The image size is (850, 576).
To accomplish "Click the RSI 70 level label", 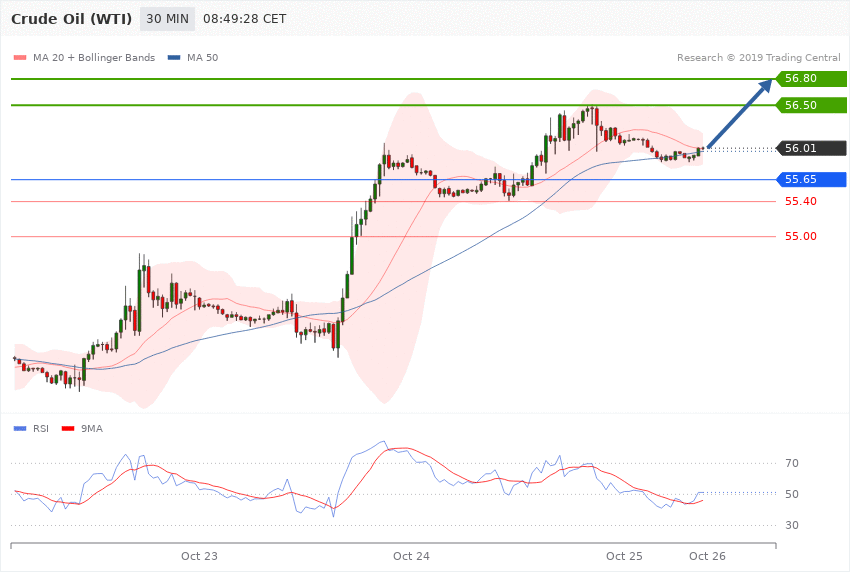I will point(792,463).
